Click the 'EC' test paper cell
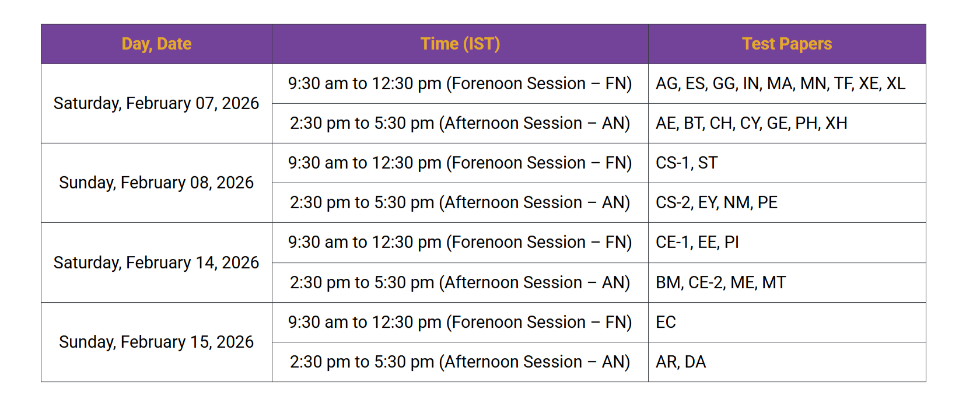The height and width of the screenshot is (399, 980). (666, 322)
